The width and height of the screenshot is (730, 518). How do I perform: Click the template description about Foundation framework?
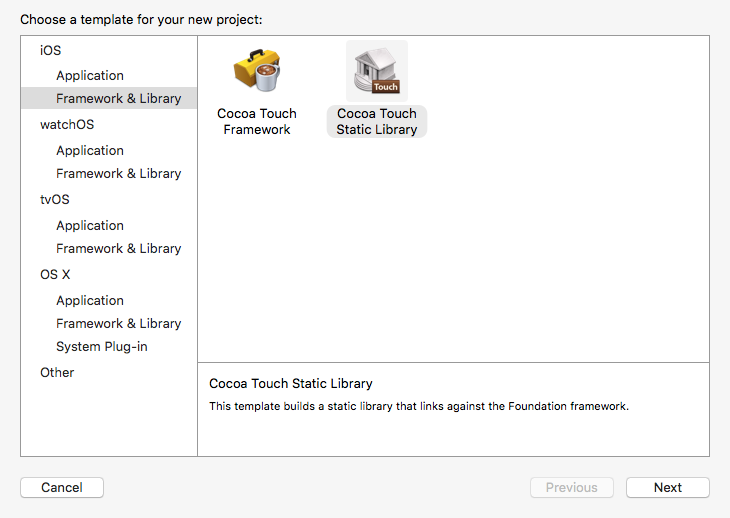[x=419, y=406]
